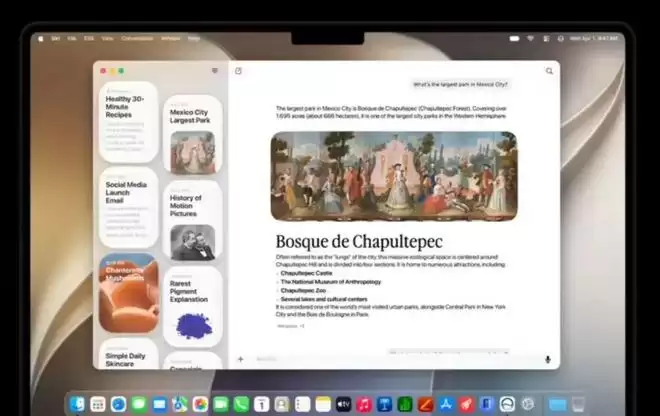Open the Window menu

[x=170, y=38]
